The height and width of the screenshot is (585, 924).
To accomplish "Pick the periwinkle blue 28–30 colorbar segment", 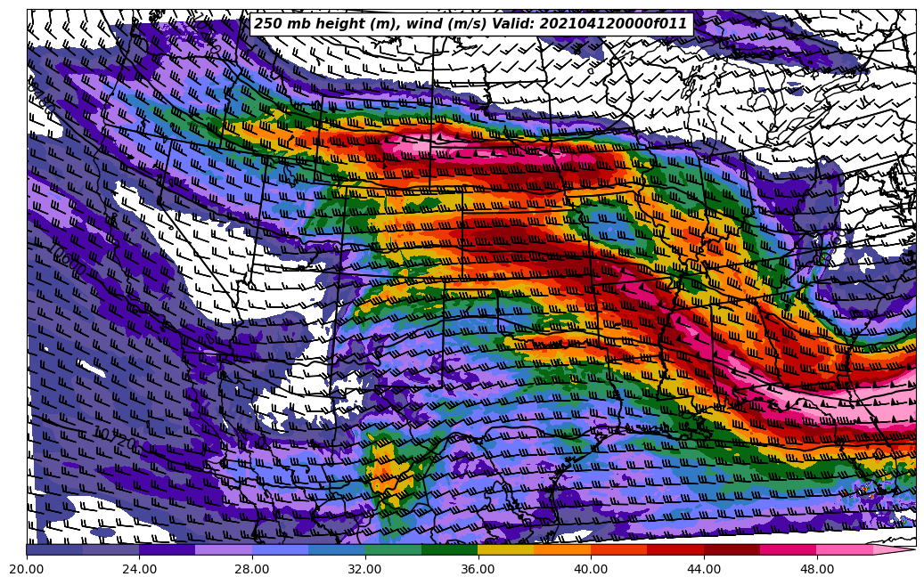I will point(280,549).
